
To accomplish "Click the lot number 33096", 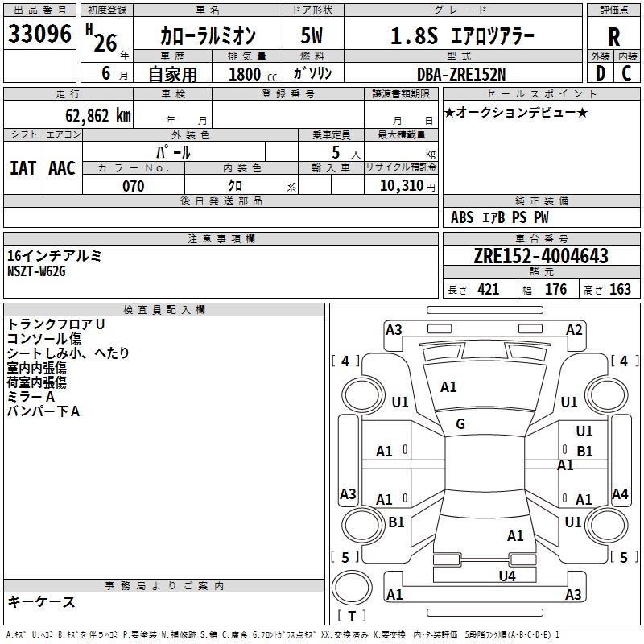I will pos(39,35).
